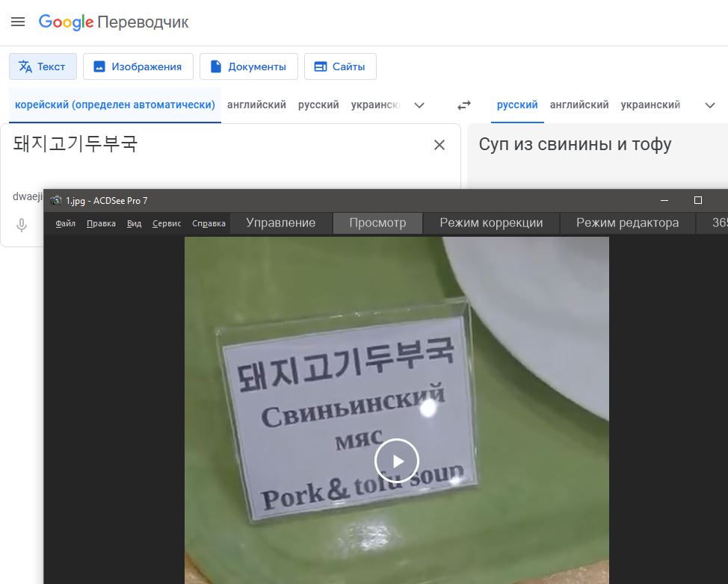Screen dimensions: 728x584
Task: Select украинский as target language
Action: (x=650, y=105)
